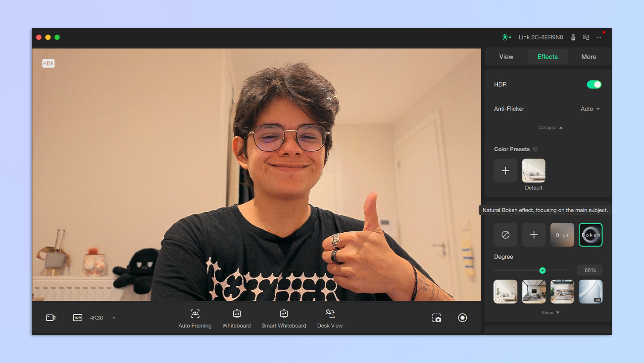Start recording with the record button
The width and height of the screenshot is (644, 363).
click(462, 318)
